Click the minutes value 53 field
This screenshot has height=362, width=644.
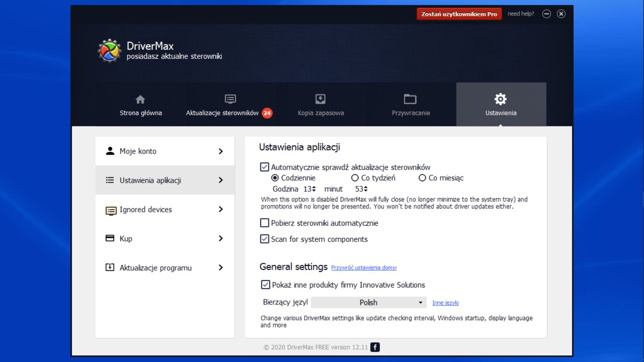[359, 189]
